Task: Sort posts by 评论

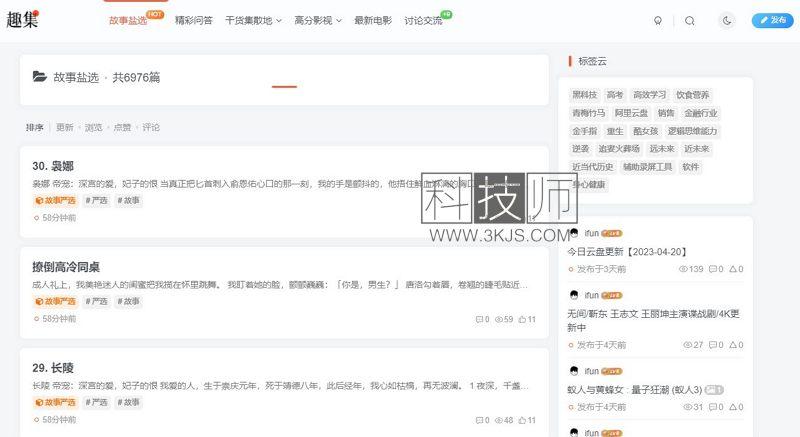Action: [x=151, y=127]
